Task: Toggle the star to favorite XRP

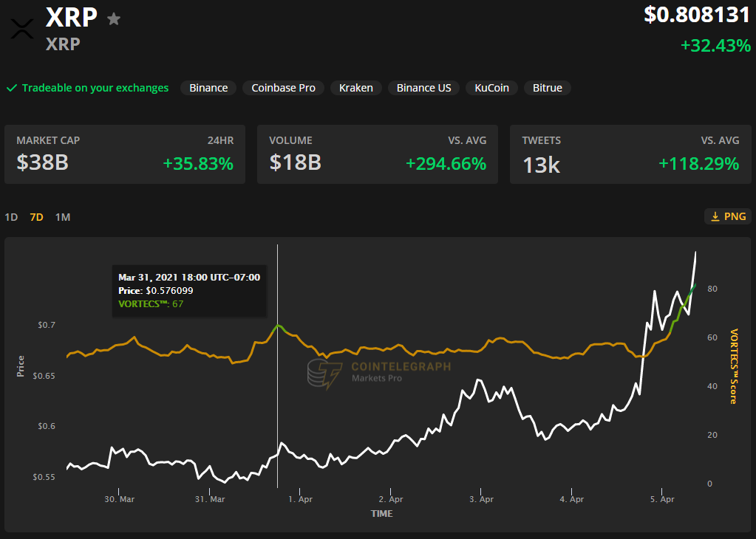Action: click(114, 18)
